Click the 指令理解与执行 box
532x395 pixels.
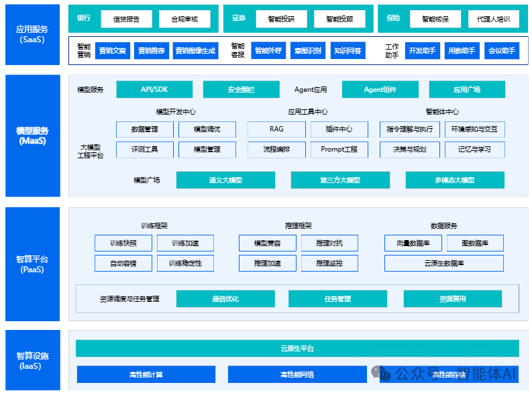[x=410, y=129]
